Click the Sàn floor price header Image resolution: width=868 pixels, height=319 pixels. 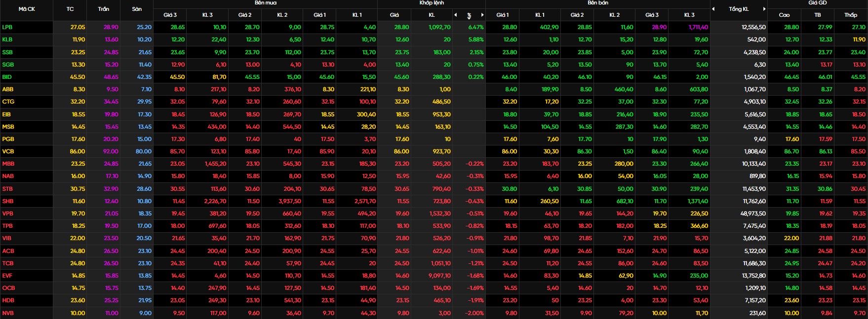137,9
